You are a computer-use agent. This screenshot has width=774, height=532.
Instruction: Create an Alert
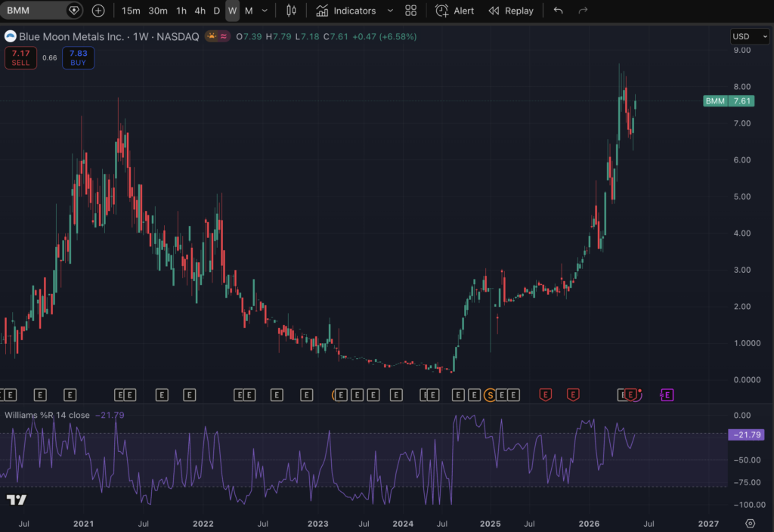(454, 11)
